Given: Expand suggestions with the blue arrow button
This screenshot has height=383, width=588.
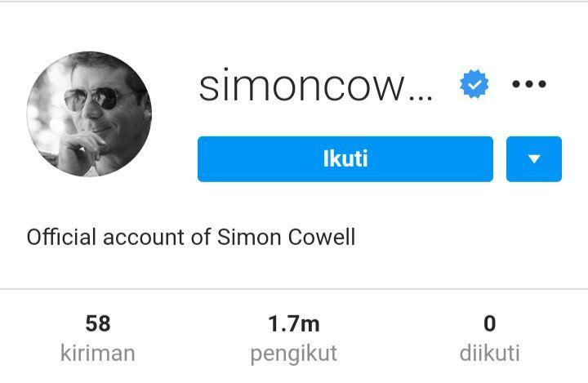Looking at the screenshot, I should [x=534, y=159].
